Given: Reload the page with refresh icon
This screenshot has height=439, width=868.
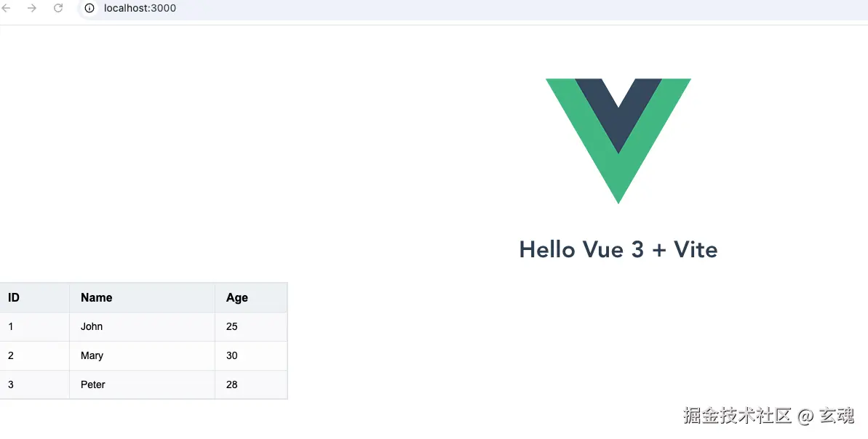Looking at the screenshot, I should tap(58, 8).
